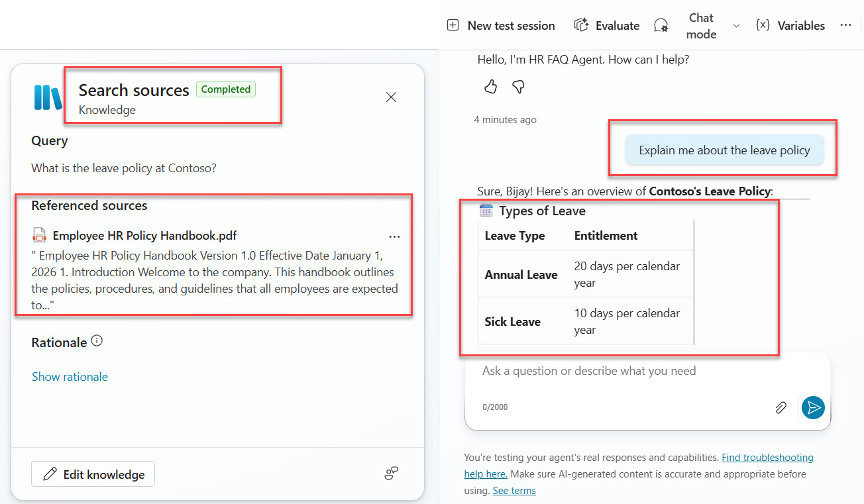
Task: Click the Edit knowledge button
Action: point(93,474)
